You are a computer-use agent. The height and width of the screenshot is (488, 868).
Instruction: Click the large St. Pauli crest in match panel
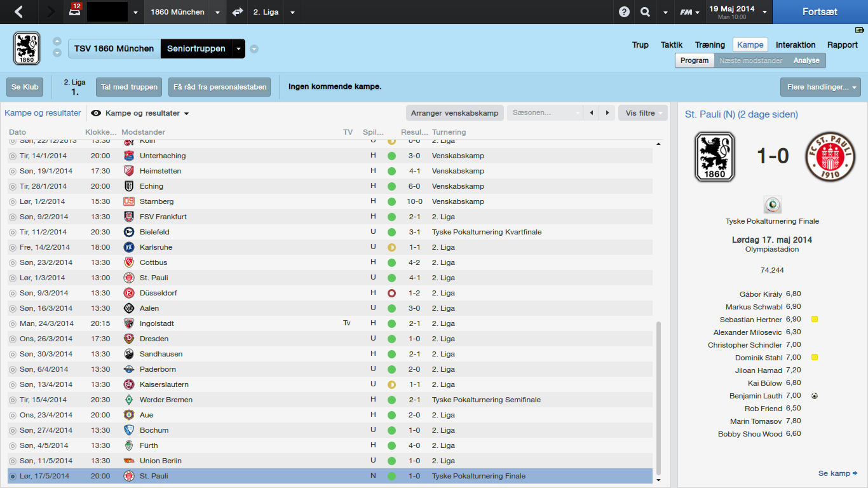tap(830, 157)
